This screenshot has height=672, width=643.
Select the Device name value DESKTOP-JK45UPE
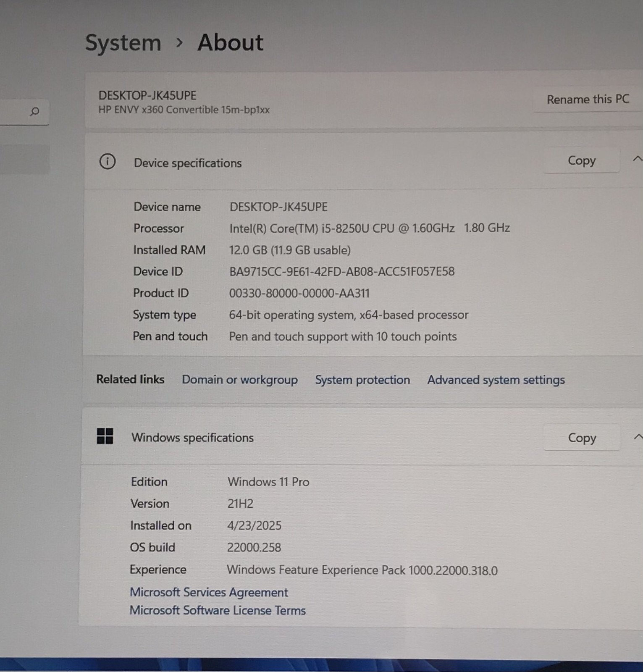tap(278, 207)
